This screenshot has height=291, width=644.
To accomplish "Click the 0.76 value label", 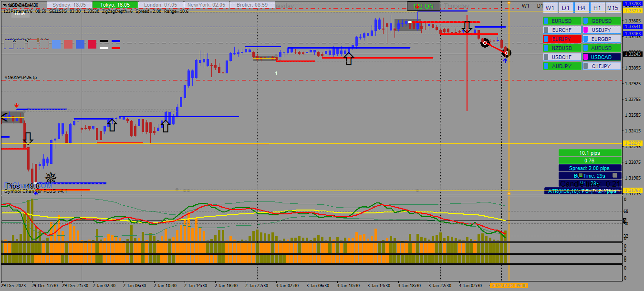I will pyautogui.click(x=590, y=161).
